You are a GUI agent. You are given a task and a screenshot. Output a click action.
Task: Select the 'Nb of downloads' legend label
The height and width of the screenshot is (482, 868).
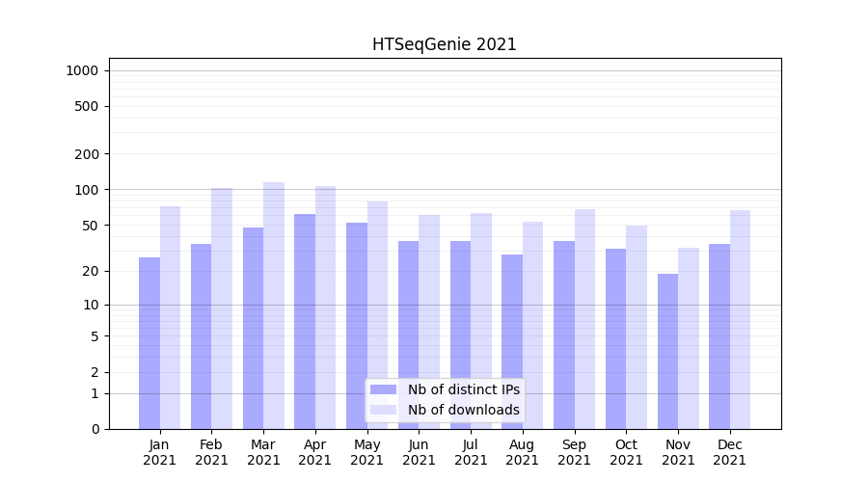click(463, 410)
